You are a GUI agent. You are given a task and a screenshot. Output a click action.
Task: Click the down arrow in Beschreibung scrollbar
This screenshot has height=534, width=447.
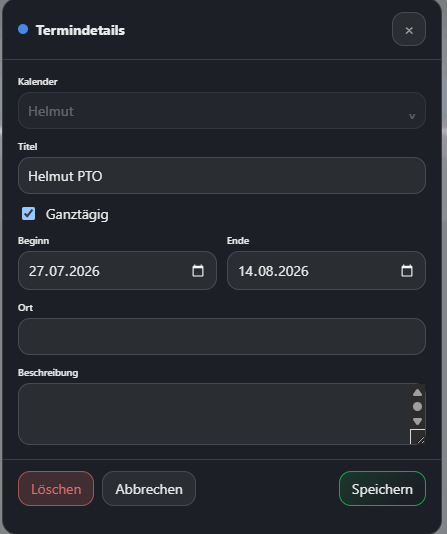[417, 421]
